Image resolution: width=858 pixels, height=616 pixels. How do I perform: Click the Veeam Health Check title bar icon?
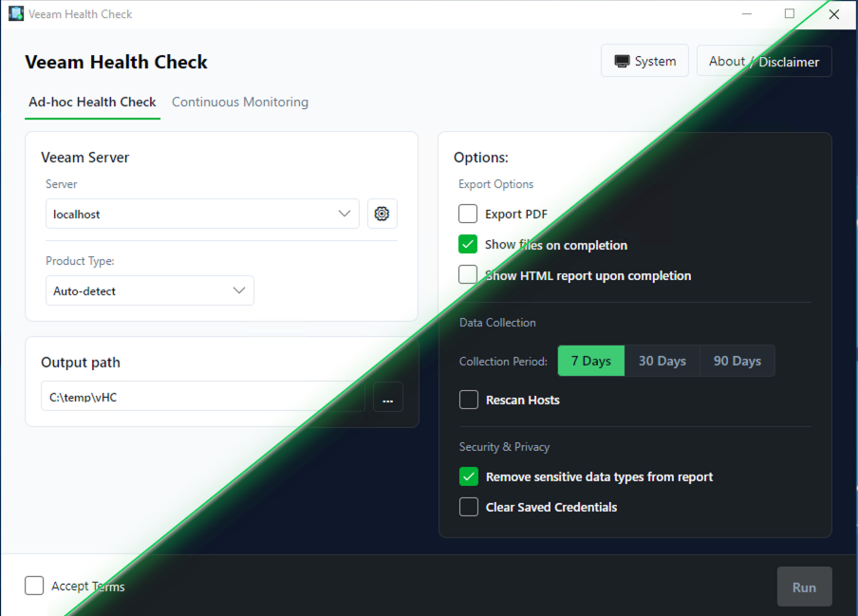pos(16,13)
